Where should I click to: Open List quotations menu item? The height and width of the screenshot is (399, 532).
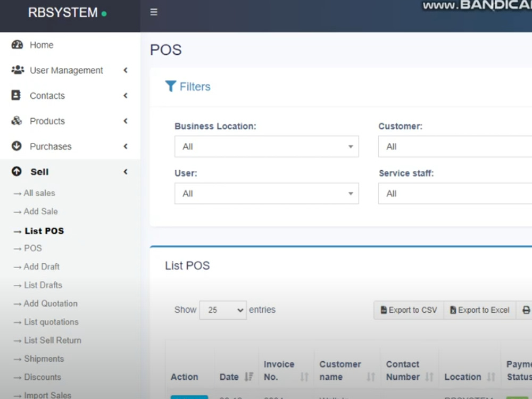[51, 322]
